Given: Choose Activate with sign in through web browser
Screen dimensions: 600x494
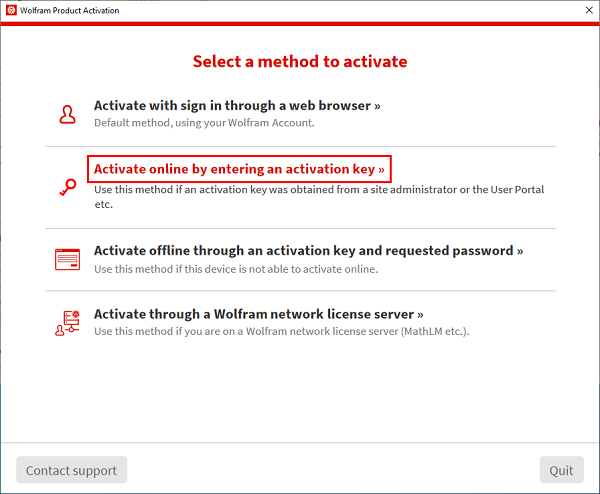Looking at the screenshot, I should click(237, 106).
